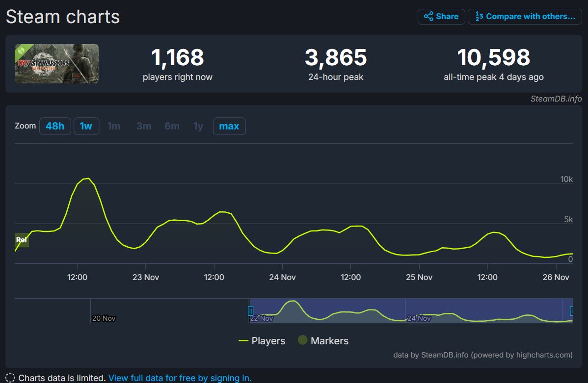The height and width of the screenshot is (383, 588).
Task: Switch chart zoom to 1w
Action: (x=86, y=126)
